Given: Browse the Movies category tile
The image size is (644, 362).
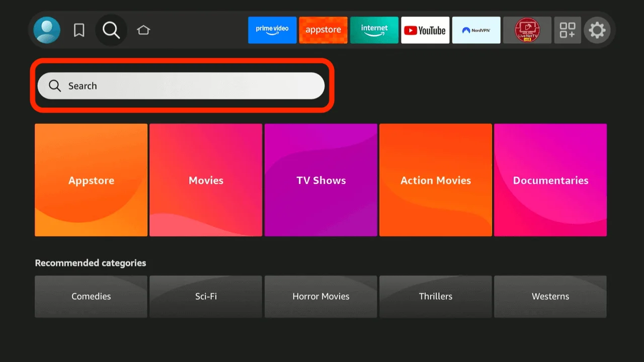Looking at the screenshot, I should tap(206, 180).
